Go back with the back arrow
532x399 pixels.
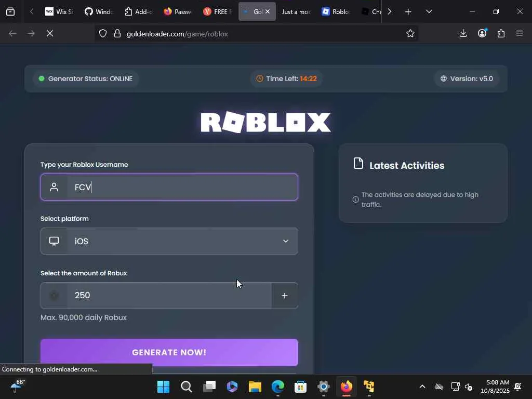tap(12, 33)
